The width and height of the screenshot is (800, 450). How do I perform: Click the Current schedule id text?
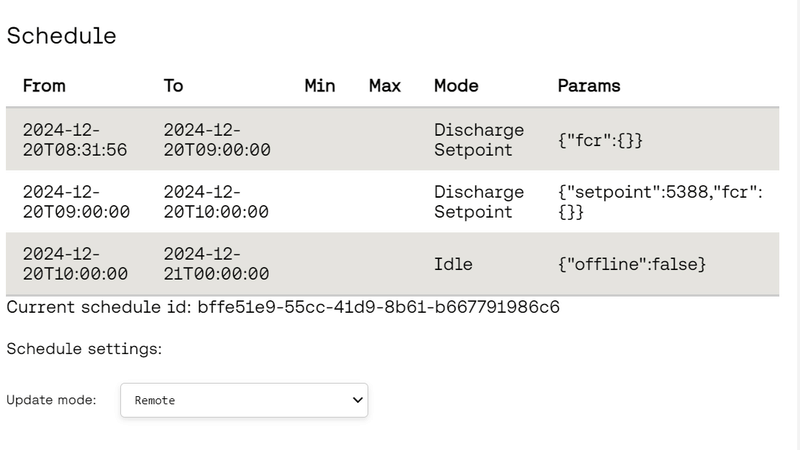pyautogui.click(x=283, y=307)
